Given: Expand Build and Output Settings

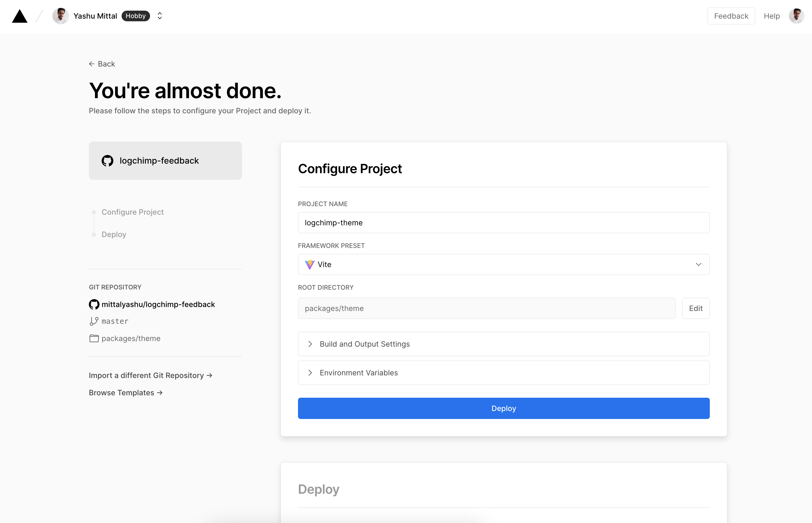Looking at the screenshot, I should (x=364, y=344).
